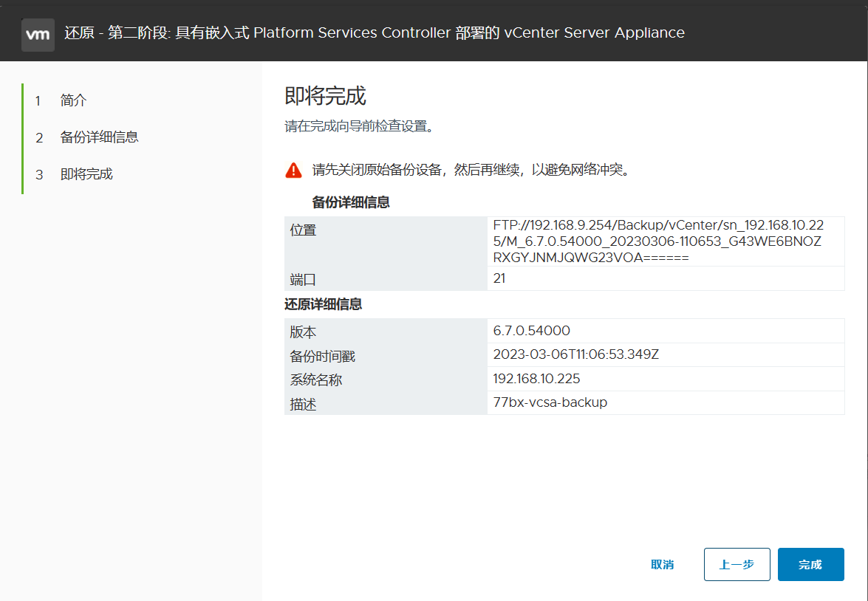Click the 上一步 button

point(737,564)
